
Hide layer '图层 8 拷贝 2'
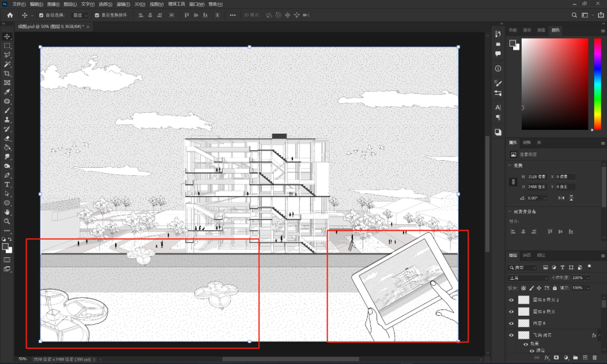pos(511,300)
